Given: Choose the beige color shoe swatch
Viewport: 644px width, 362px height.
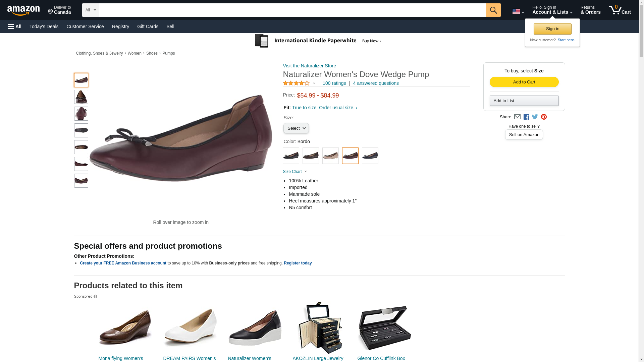Looking at the screenshot, I should 330,156.
